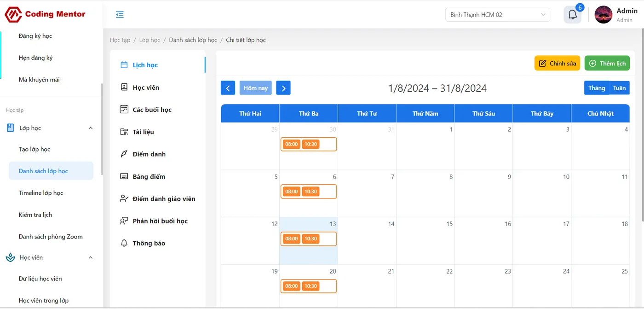This screenshot has height=309, width=644.
Task: Follow the Danh sách lớp học breadcrumb link
Action: pyautogui.click(x=193, y=40)
